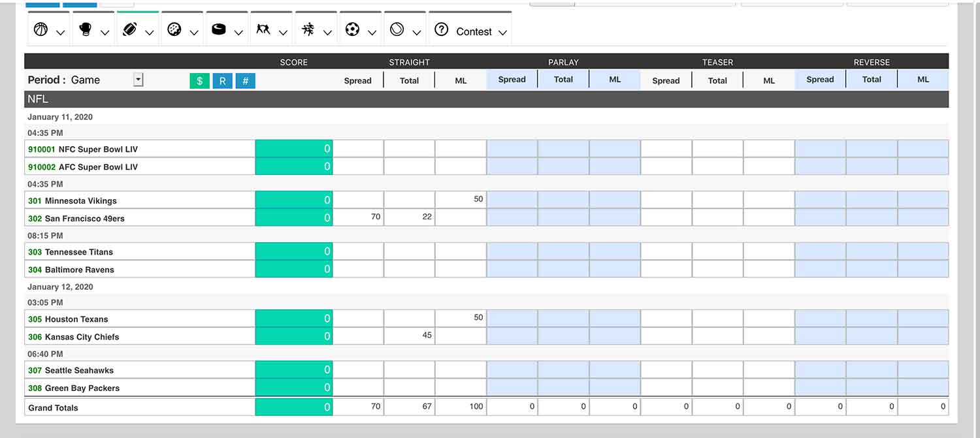Expand the hockey dropdown chevron
Image resolution: width=980 pixels, height=438 pixels.
(x=238, y=33)
